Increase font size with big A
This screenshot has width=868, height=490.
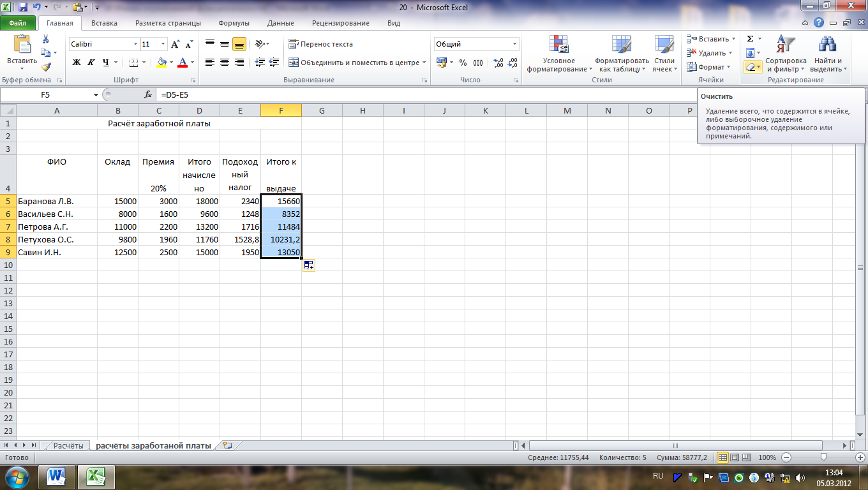click(x=175, y=44)
